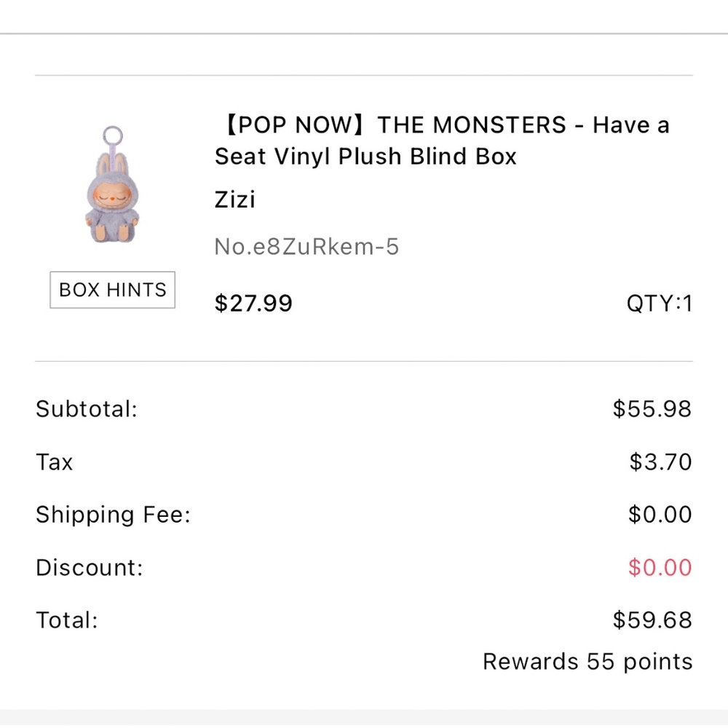Open the Discount details
The height and width of the screenshot is (728, 728).
click(x=88, y=568)
